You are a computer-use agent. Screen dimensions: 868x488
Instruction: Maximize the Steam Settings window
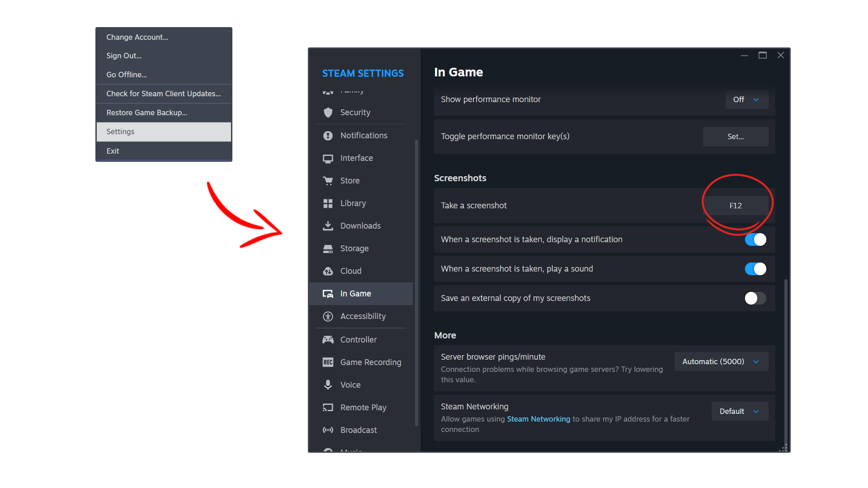pos(763,55)
